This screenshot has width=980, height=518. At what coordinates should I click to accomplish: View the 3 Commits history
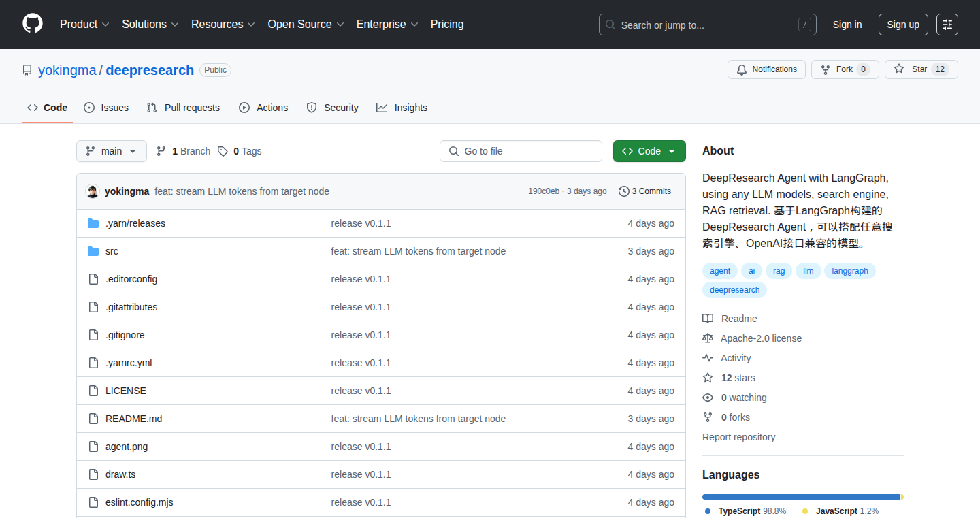pyautogui.click(x=644, y=191)
